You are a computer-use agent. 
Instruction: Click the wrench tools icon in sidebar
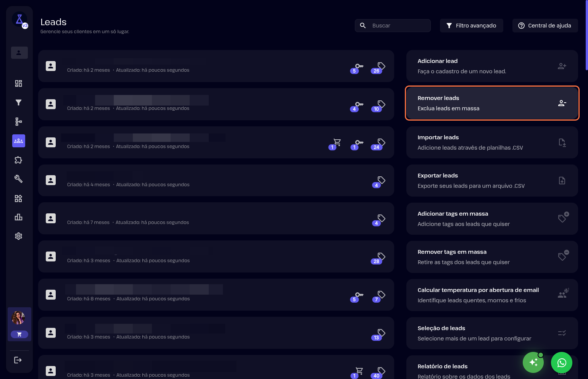[18, 179]
